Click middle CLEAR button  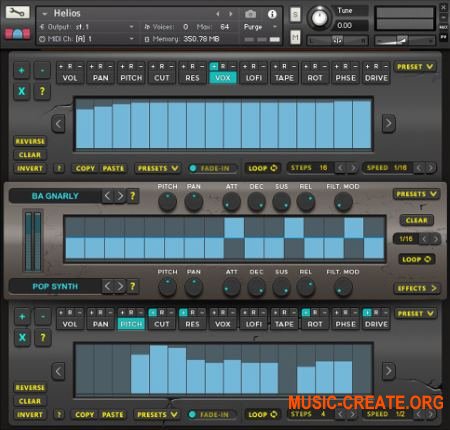coord(417,220)
